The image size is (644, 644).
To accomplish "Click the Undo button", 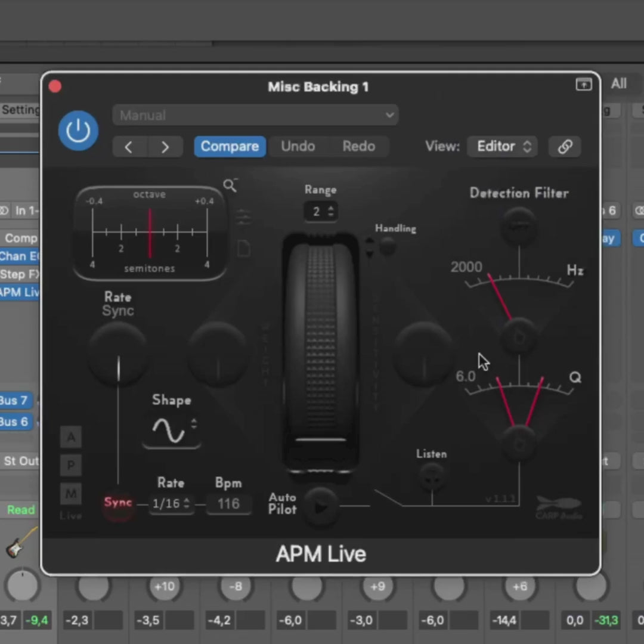I will tap(298, 146).
